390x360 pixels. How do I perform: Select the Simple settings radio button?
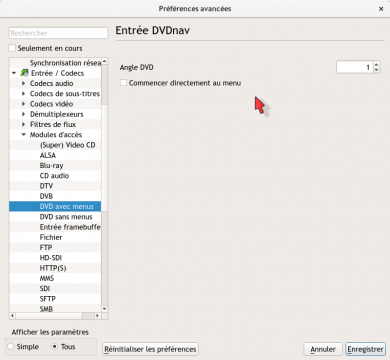point(11,347)
